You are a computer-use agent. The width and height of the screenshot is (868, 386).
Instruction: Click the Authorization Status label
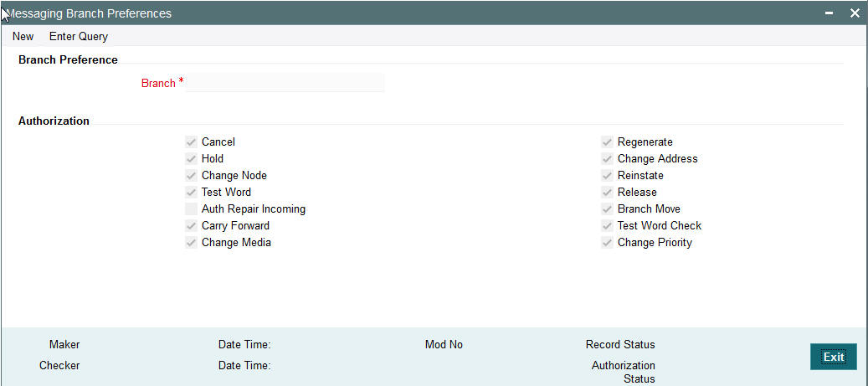[x=624, y=372]
